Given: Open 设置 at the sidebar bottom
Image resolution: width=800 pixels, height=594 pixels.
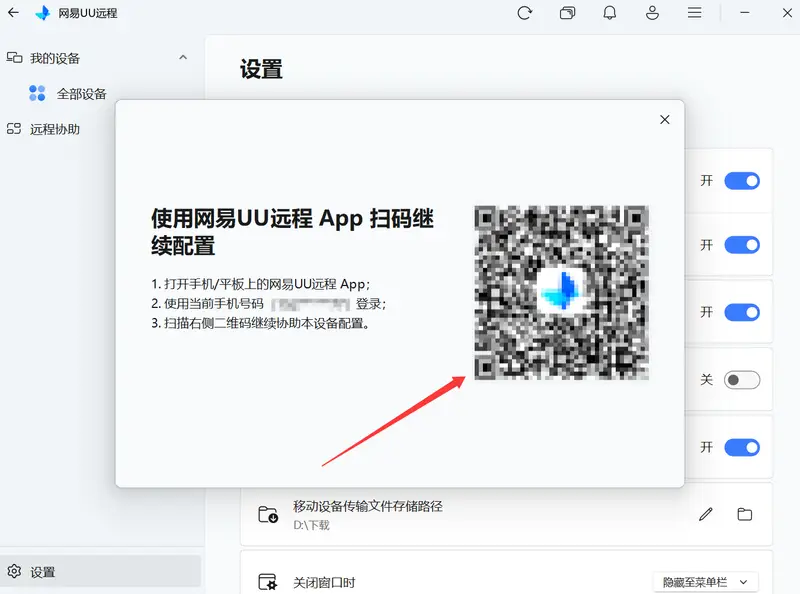Looking at the screenshot, I should point(101,572).
